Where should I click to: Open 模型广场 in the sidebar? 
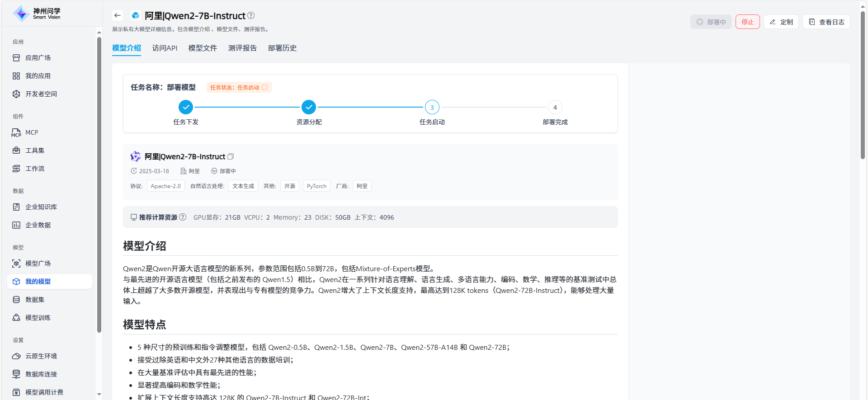click(x=38, y=264)
